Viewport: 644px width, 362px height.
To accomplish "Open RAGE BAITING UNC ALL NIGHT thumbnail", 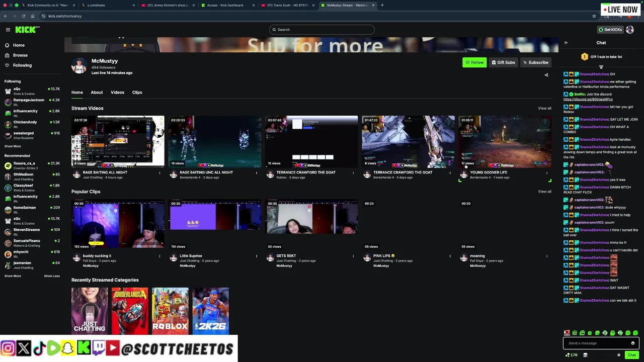I will 215,142.
